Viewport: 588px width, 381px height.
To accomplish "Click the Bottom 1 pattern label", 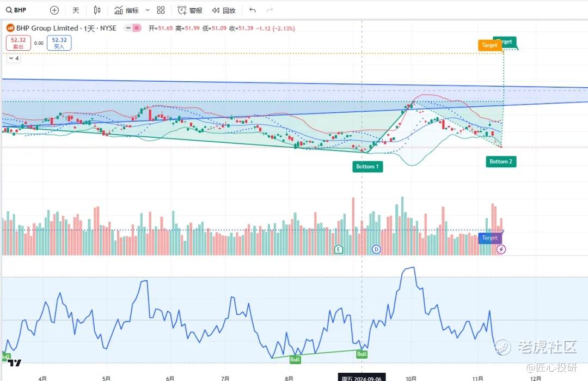I will point(367,167).
